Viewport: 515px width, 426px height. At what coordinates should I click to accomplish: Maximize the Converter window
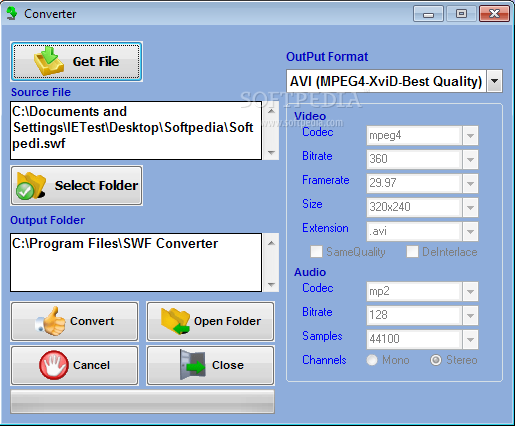tap(461, 14)
